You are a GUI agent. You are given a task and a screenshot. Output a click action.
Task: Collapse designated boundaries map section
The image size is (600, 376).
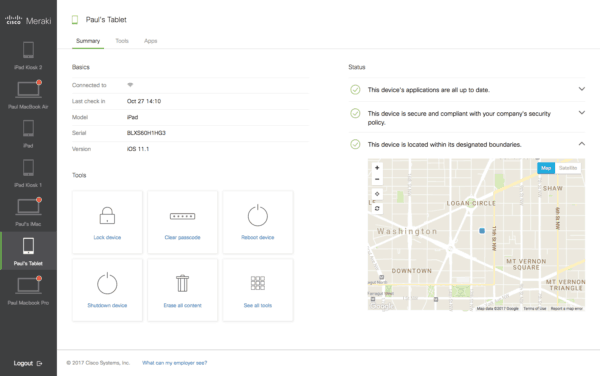click(582, 144)
